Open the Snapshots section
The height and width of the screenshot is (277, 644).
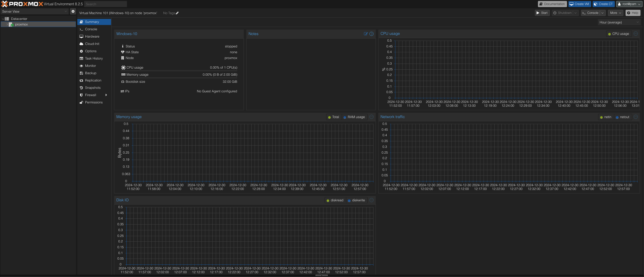[92, 88]
